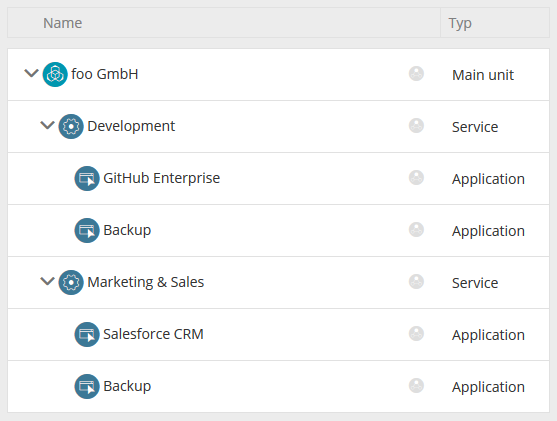This screenshot has width=557, height=421.
Task: Click the user avatar icon in foo GmbH row
Action: tap(416, 74)
